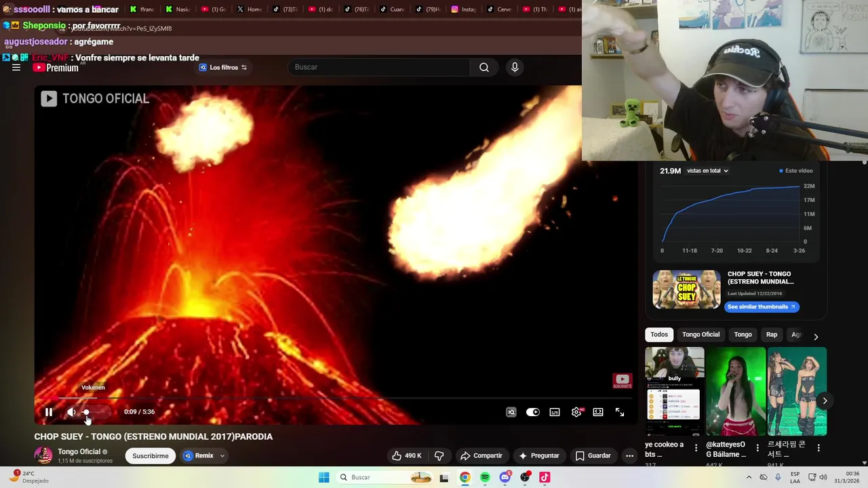Open vistas en total dropdown
868x488 pixels.
[x=707, y=171]
